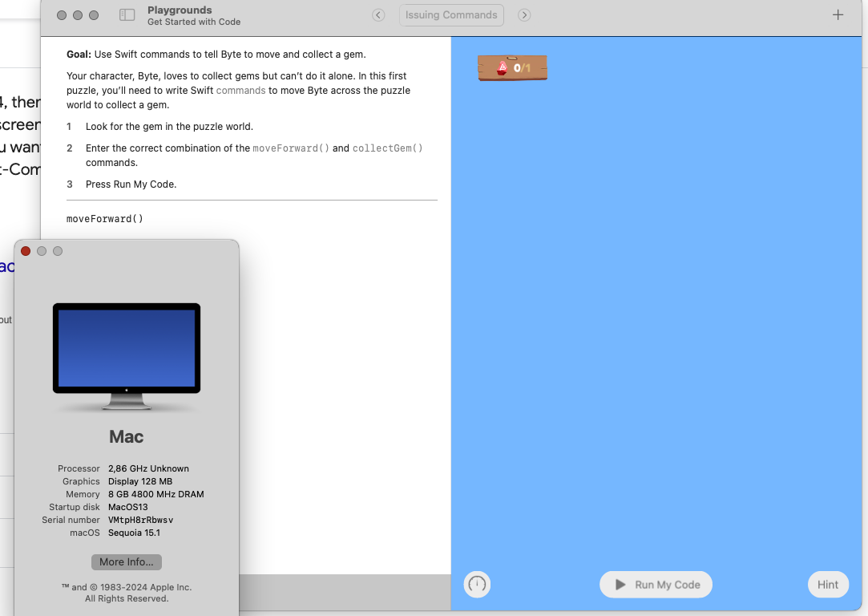Minimize the Playgrounds window
The image size is (868, 616).
(78, 15)
